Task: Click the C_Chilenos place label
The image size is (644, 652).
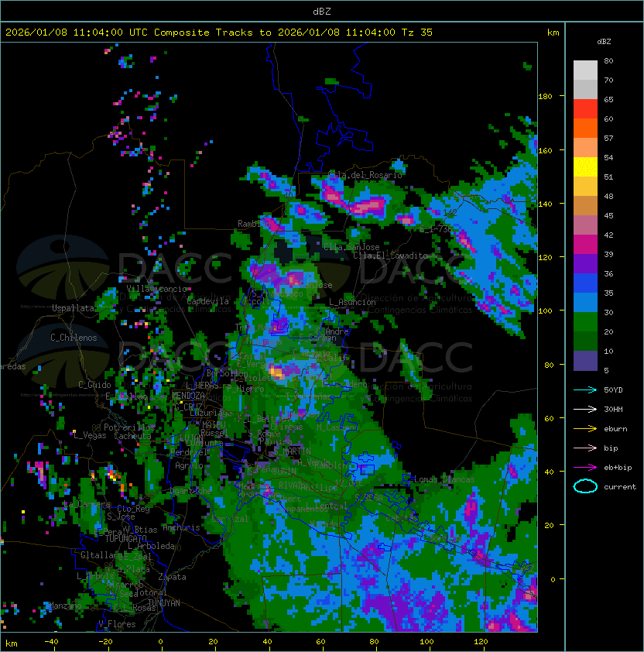Action: click(x=74, y=338)
